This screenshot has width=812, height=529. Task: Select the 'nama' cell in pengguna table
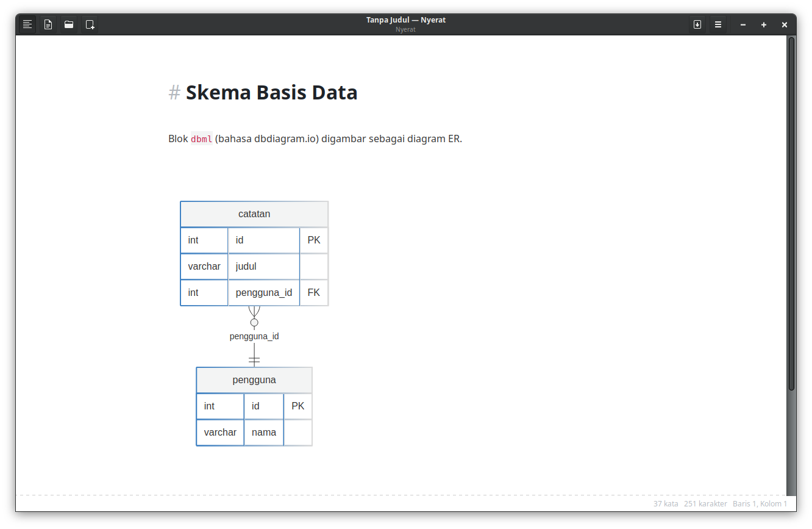pos(264,433)
